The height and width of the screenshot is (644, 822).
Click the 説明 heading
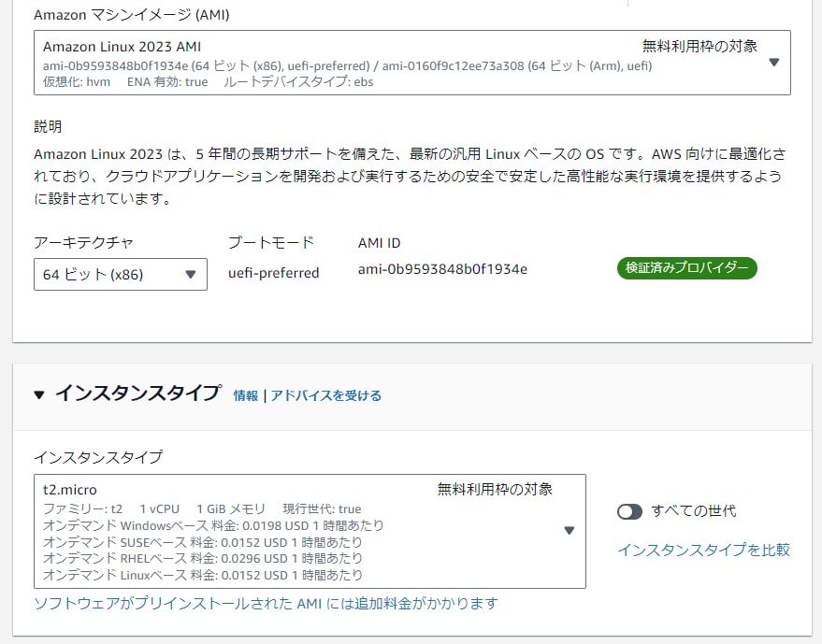pos(48,126)
